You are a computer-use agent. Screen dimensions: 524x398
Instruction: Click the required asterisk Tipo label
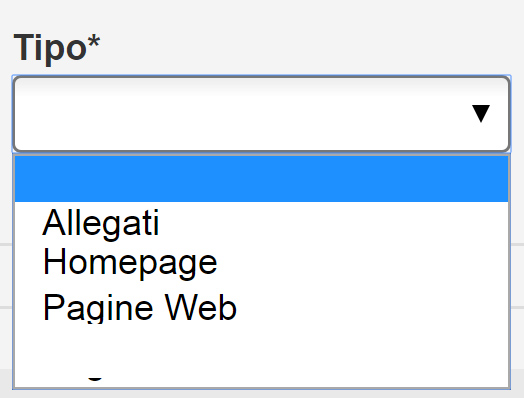click(56, 48)
